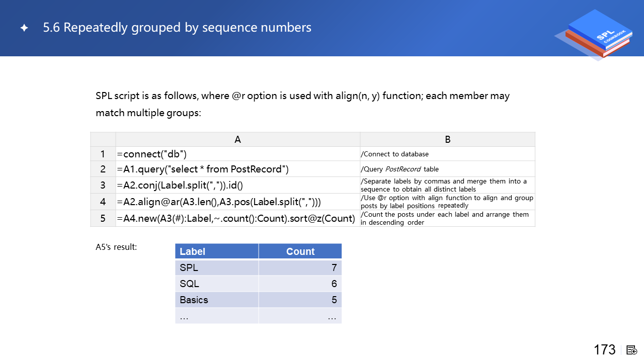Select row 1 header of the script
The width and height of the screenshot is (644, 362).
[x=103, y=154]
